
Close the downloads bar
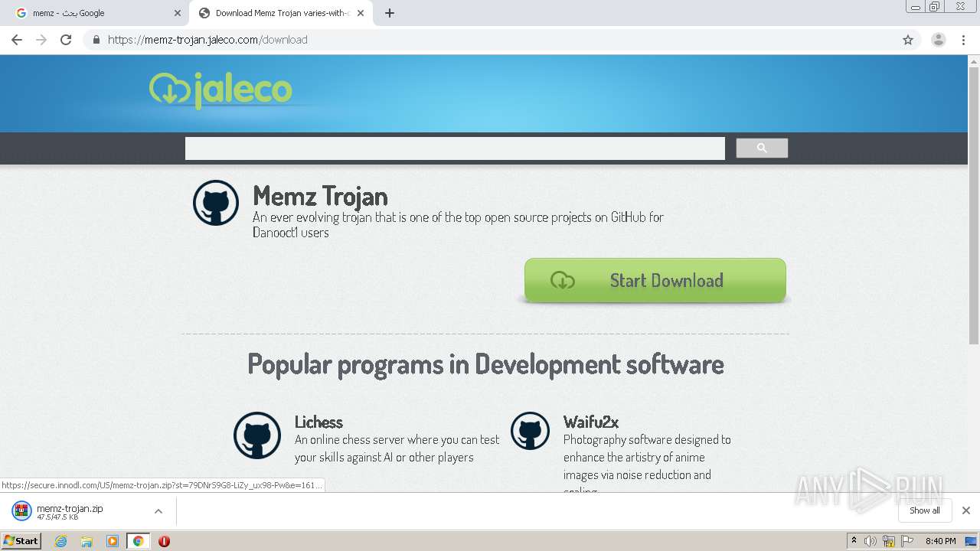coord(966,510)
